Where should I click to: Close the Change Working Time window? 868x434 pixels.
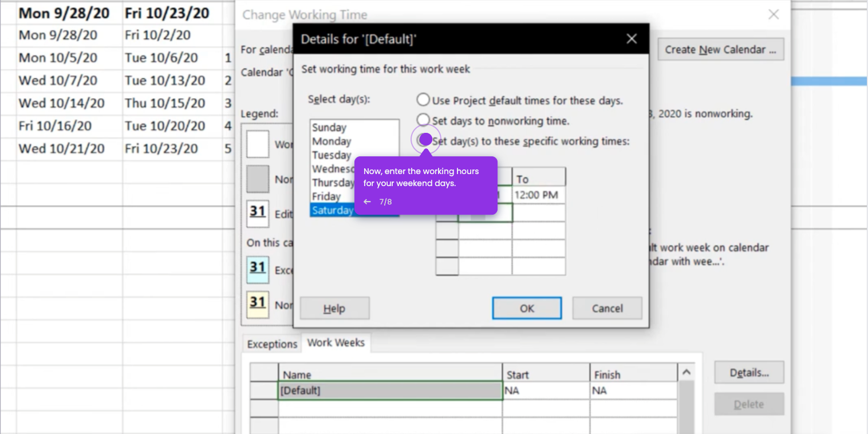tap(774, 14)
